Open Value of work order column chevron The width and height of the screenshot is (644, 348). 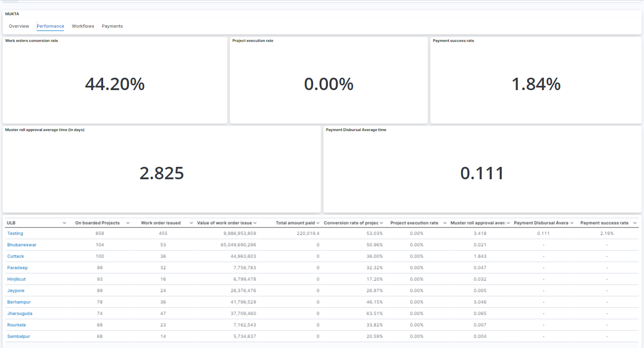255,223
